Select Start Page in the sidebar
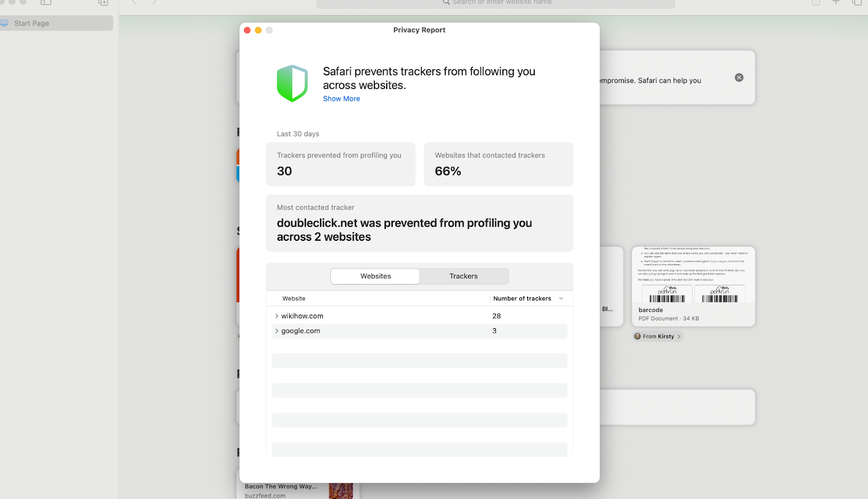This screenshot has width=868, height=499. (56, 23)
